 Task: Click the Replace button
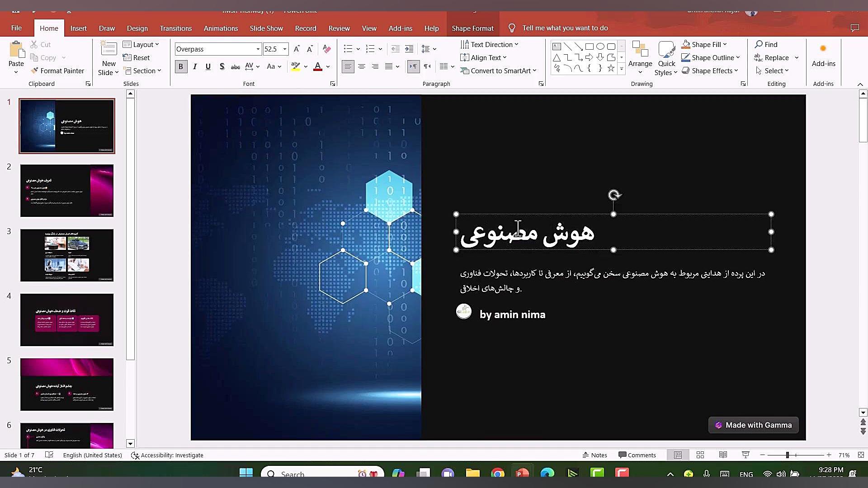point(772,57)
